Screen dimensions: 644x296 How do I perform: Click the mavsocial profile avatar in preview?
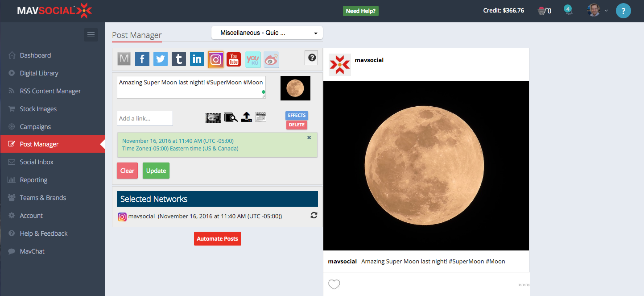340,65
